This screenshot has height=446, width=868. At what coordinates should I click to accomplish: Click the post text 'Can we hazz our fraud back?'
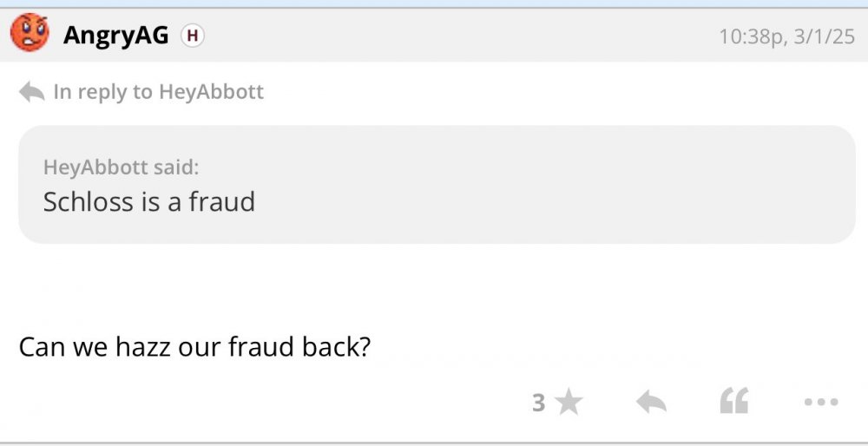194,346
